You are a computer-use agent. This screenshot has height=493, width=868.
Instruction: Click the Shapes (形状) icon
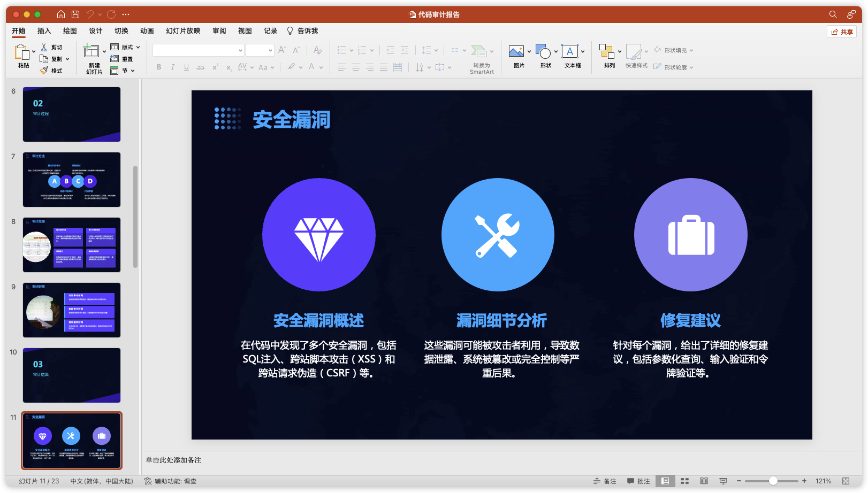point(543,52)
